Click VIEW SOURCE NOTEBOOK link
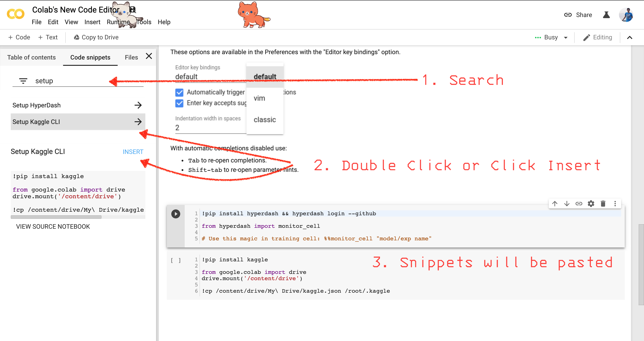644x341 pixels. (53, 226)
